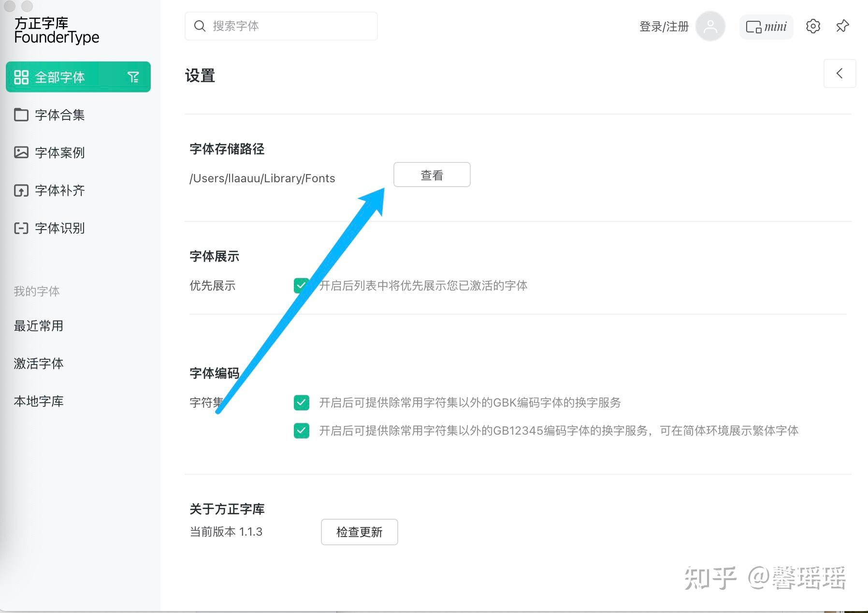Click the 字体识别 scan icon
The width and height of the screenshot is (868, 613).
(x=21, y=228)
